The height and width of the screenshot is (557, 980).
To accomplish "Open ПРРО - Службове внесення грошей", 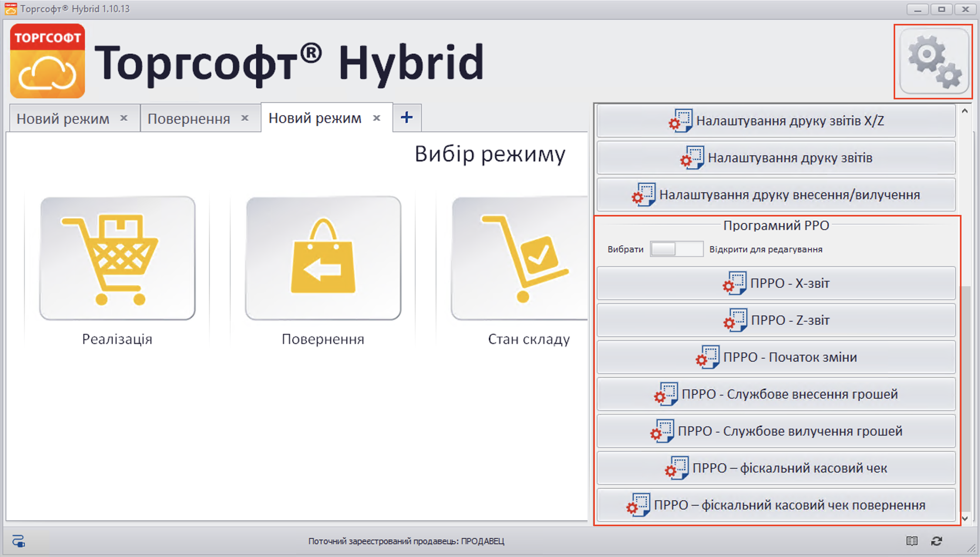I will point(776,394).
